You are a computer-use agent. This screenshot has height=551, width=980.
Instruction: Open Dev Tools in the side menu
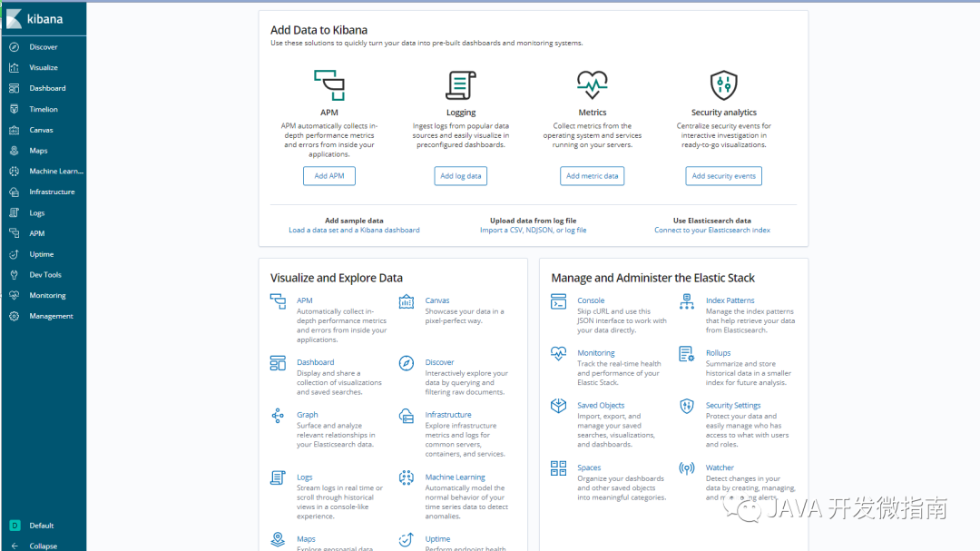click(x=45, y=274)
